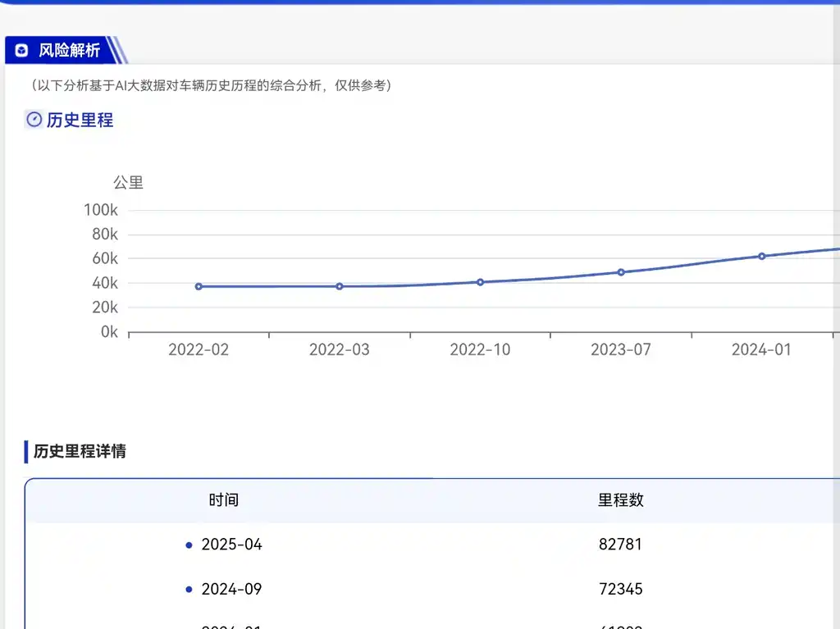Screen dimensions: 840x629
Task: Select the chart data point for 2022-10
Action: coord(481,282)
